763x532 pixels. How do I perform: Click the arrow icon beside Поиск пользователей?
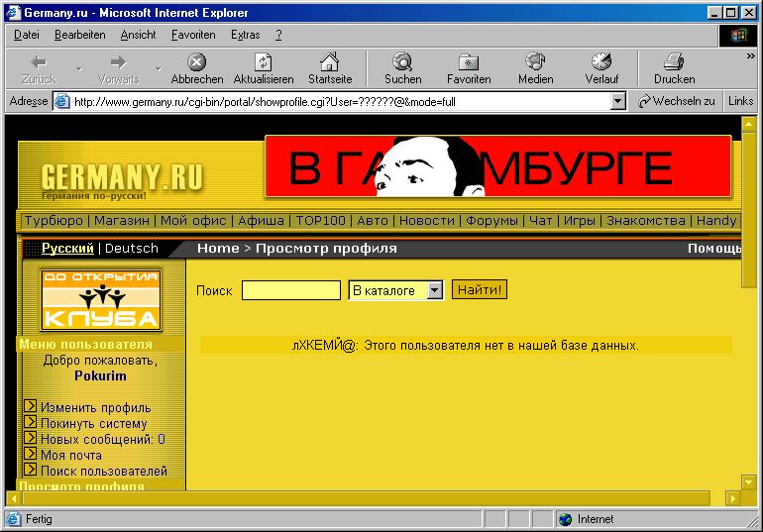pos(30,469)
